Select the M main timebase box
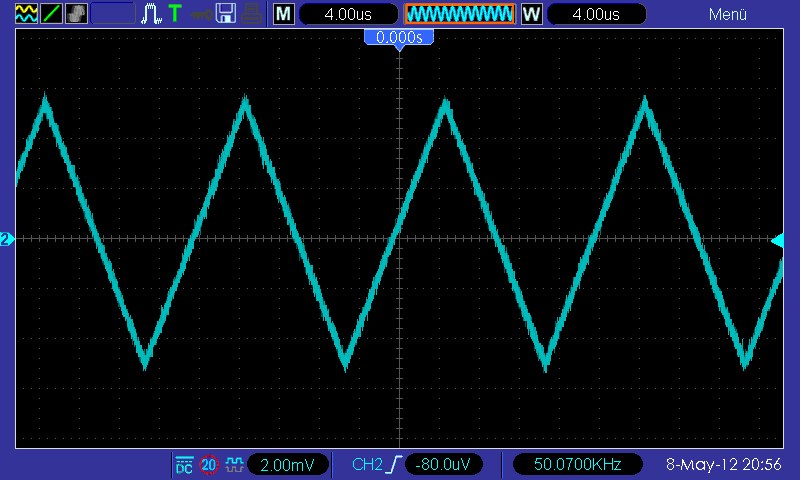 (x=284, y=14)
